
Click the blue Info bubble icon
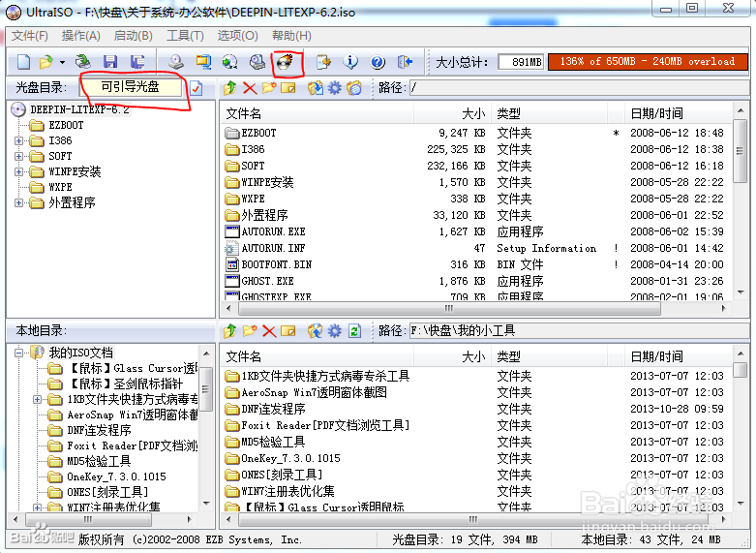click(x=350, y=62)
